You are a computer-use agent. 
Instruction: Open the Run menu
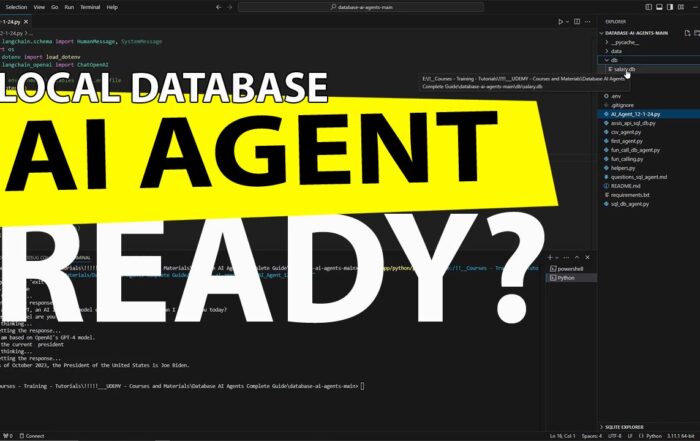69,7
